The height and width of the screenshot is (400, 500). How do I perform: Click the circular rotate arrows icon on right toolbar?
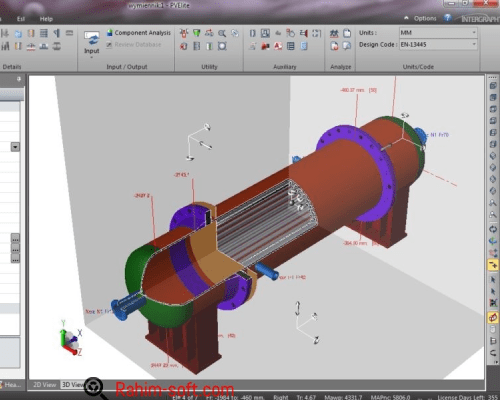[493, 229]
